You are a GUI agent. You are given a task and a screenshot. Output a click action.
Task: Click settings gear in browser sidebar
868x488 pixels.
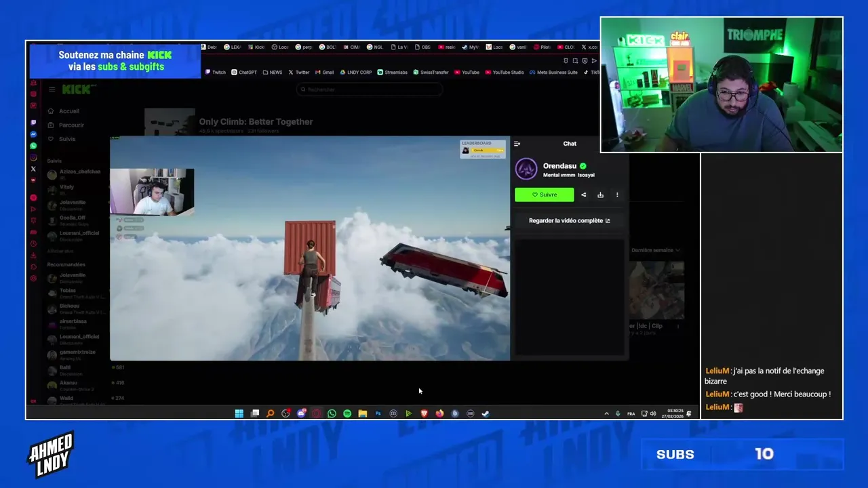[x=33, y=279]
